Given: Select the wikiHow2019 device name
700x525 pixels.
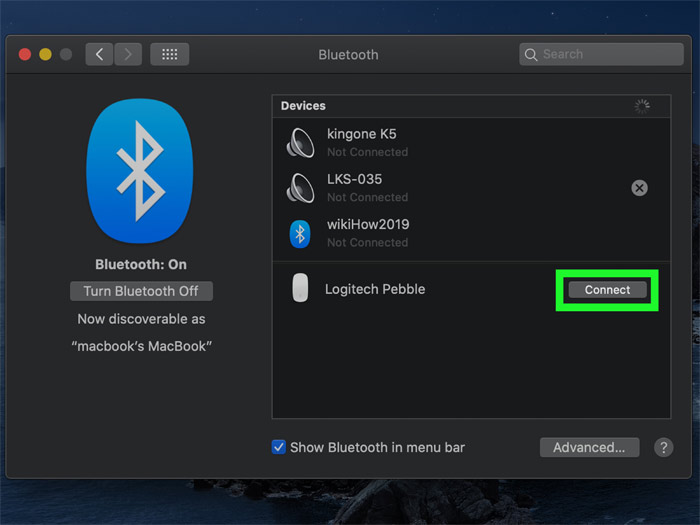Looking at the screenshot, I should pos(368,224).
